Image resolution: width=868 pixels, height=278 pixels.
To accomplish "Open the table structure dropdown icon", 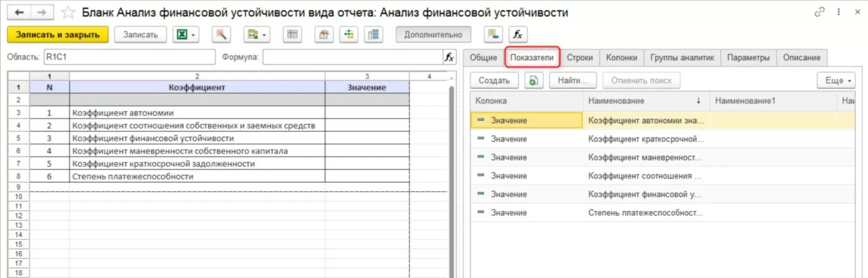I will click(256, 34).
